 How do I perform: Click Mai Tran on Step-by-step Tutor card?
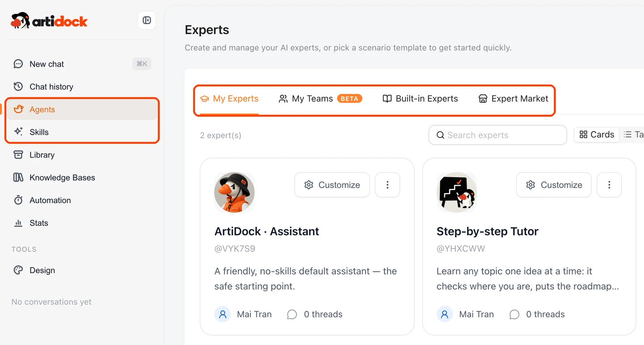476,315
